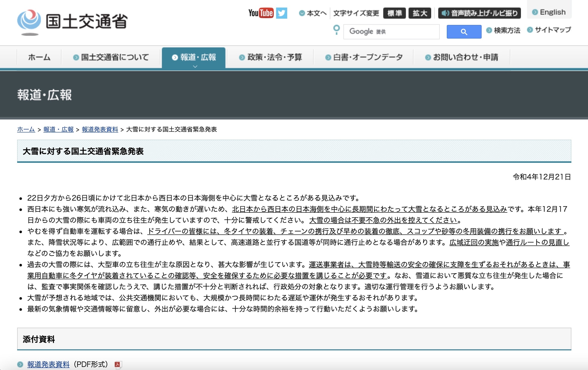588x370 pixels.
Task: Click the 添付資料 section heading
Action: 39,339
